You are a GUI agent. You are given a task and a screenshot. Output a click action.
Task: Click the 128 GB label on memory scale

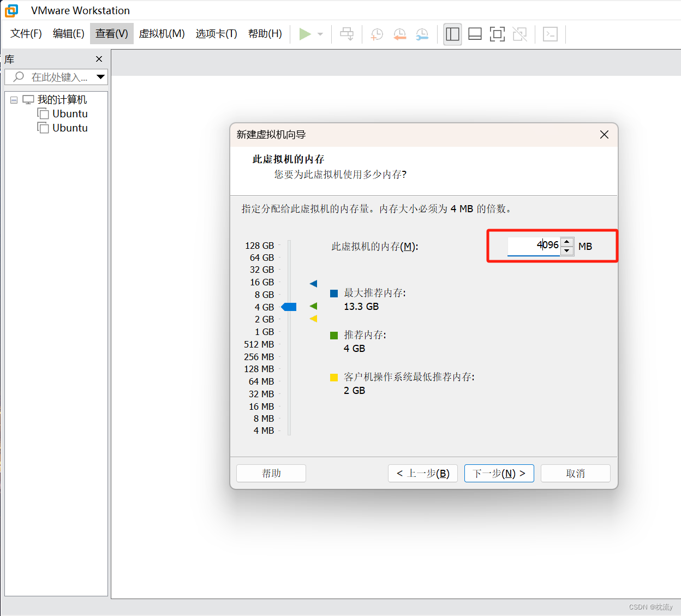click(x=260, y=246)
